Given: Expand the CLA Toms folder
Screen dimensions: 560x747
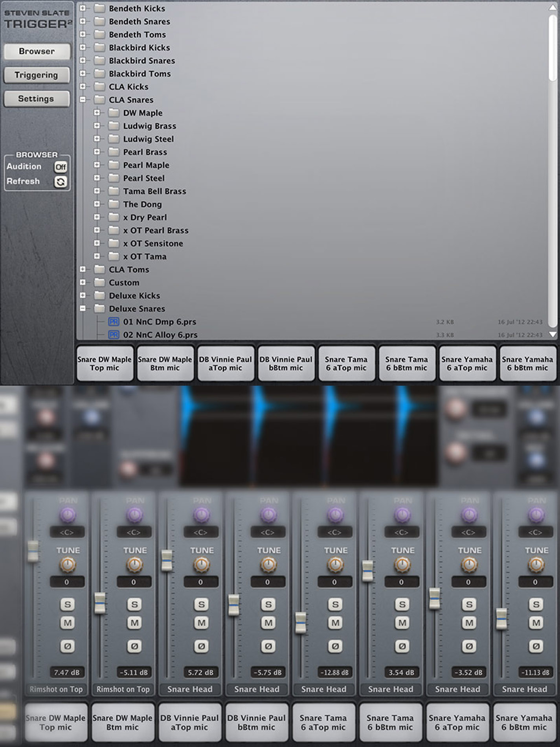Looking at the screenshot, I should (x=83, y=269).
